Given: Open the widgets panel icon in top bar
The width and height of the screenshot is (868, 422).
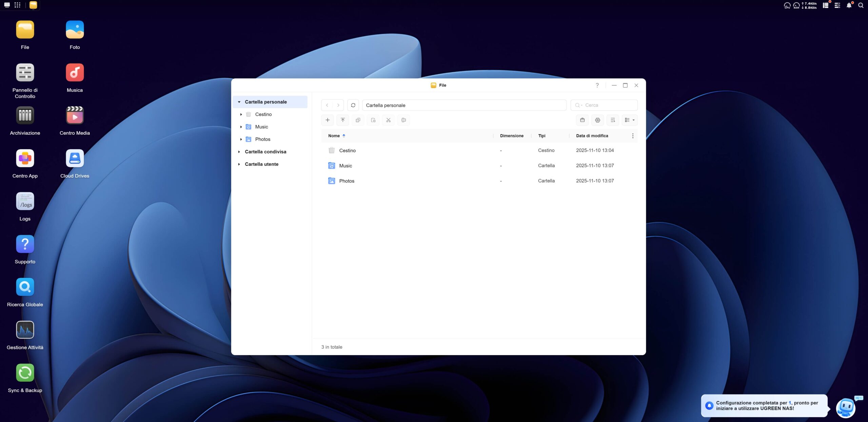Looking at the screenshot, I should (826, 5).
